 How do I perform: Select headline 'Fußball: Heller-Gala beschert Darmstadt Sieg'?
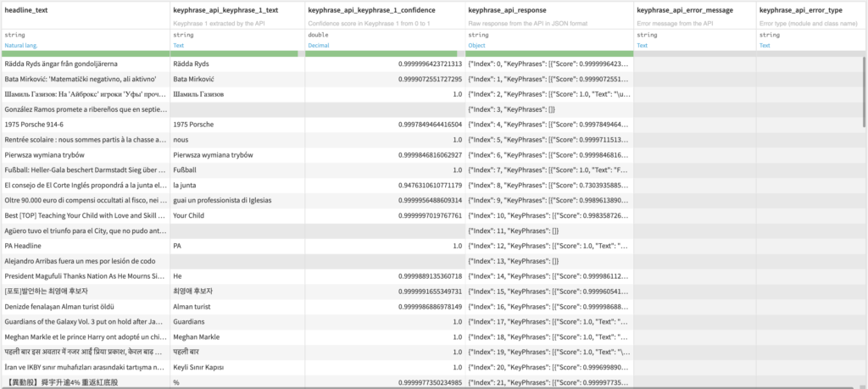pyautogui.click(x=86, y=169)
